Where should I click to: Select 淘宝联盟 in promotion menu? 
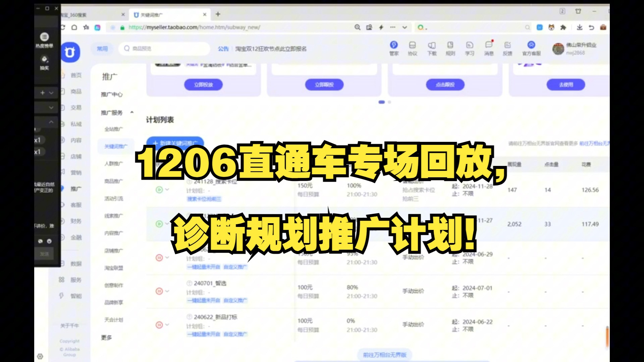114,268
